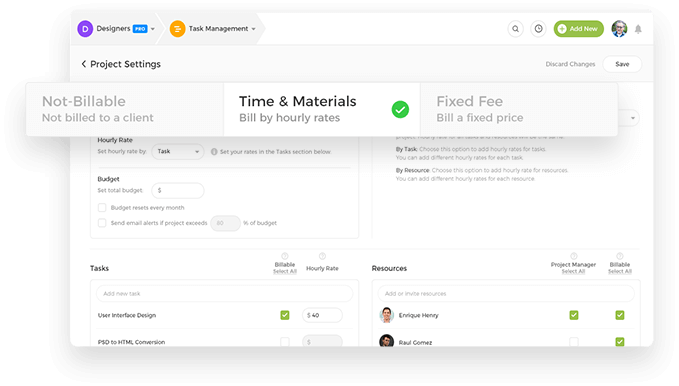The height and width of the screenshot is (386, 679).
Task: Expand the Designers workspace dropdown
Action: [152, 29]
